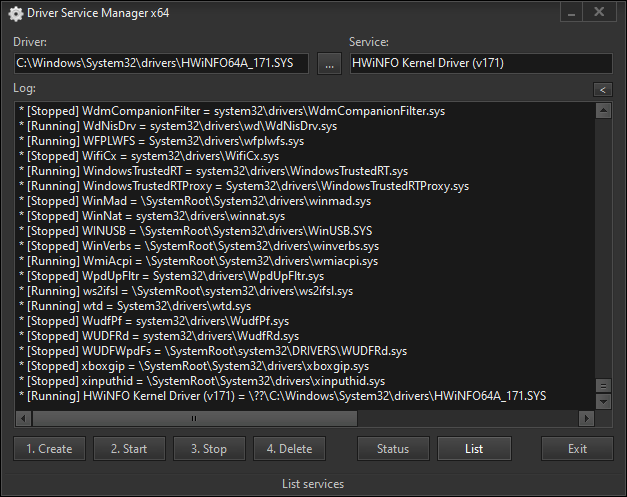
Task: Select the WINUSB log line
Action: click(196, 231)
